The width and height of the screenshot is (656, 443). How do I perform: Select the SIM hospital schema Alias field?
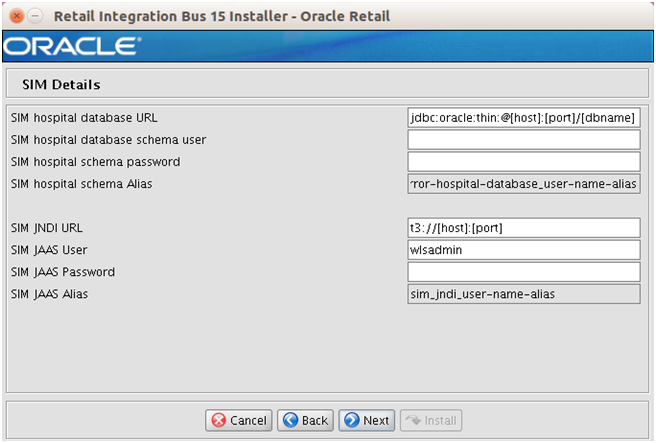(x=524, y=184)
